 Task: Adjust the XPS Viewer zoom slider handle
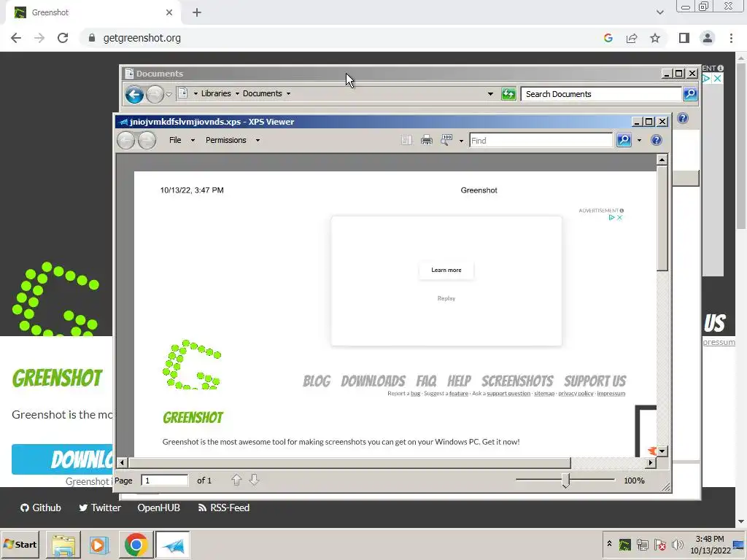click(x=565, y=481)
